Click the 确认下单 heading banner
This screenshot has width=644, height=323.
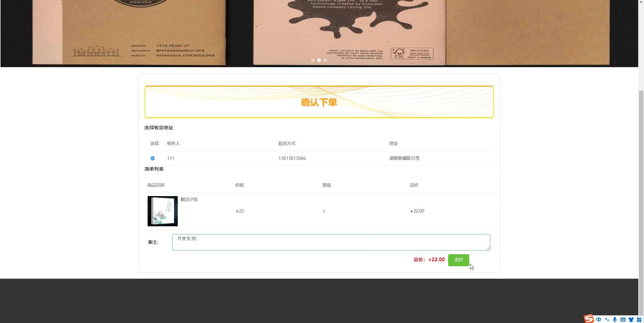[319, 102]
